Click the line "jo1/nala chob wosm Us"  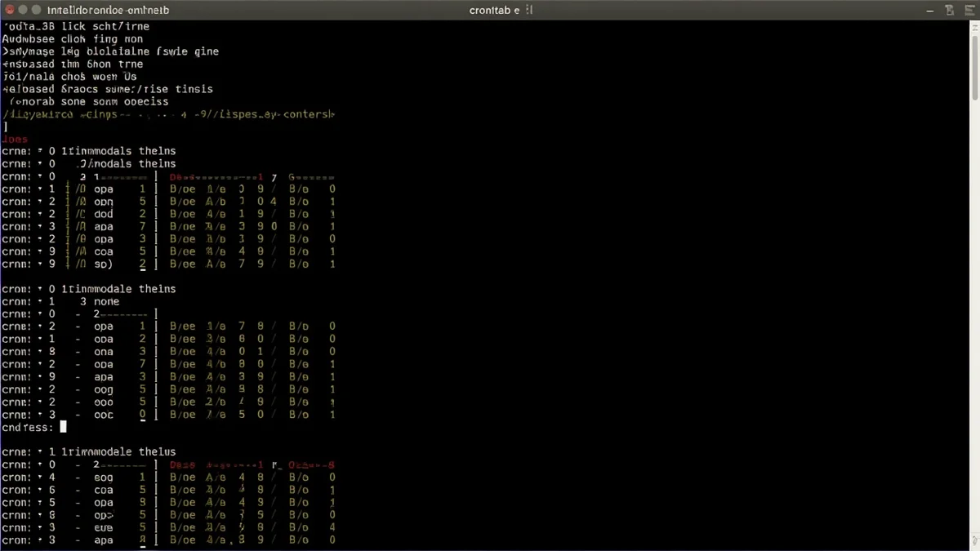(x=70, y=77)
